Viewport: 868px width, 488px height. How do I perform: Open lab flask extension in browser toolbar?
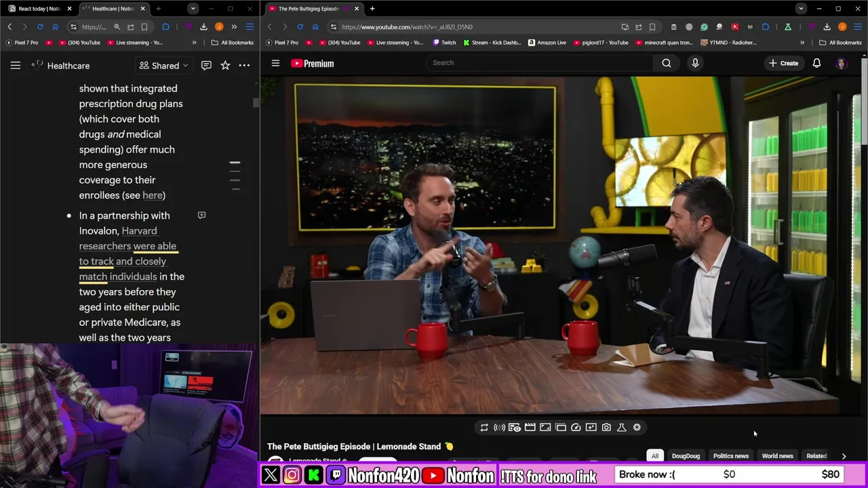coord(787,26)
